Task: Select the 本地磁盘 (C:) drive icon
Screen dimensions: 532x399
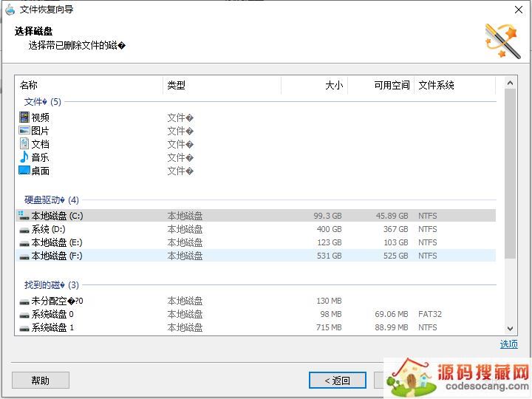Action: coord(24,216)
